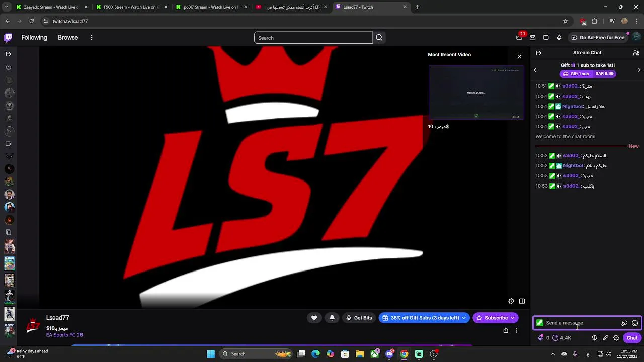Open the volume control in system tray
The width and height of the screenshot is (644, 362).
[x=608, y=354]
